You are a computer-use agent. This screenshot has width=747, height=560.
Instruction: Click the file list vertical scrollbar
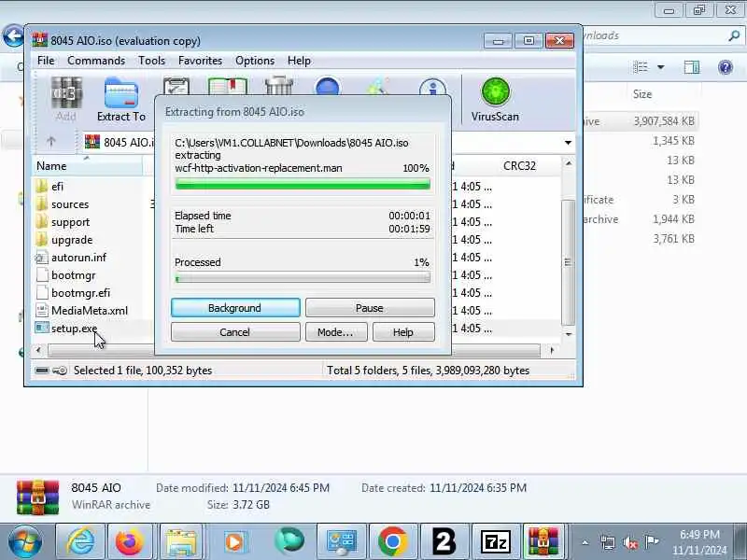(x=568, y=262)
